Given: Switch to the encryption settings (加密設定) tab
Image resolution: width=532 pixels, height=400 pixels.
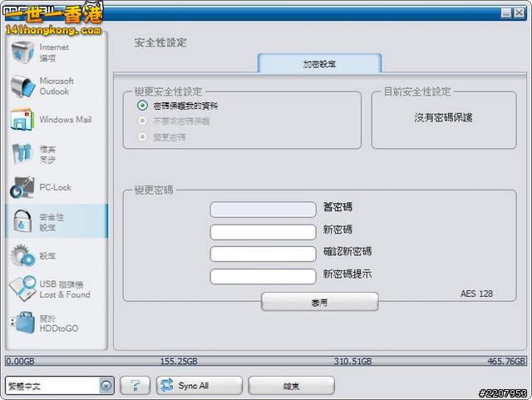Looking at the screenshot, I should tap(319, 64).
